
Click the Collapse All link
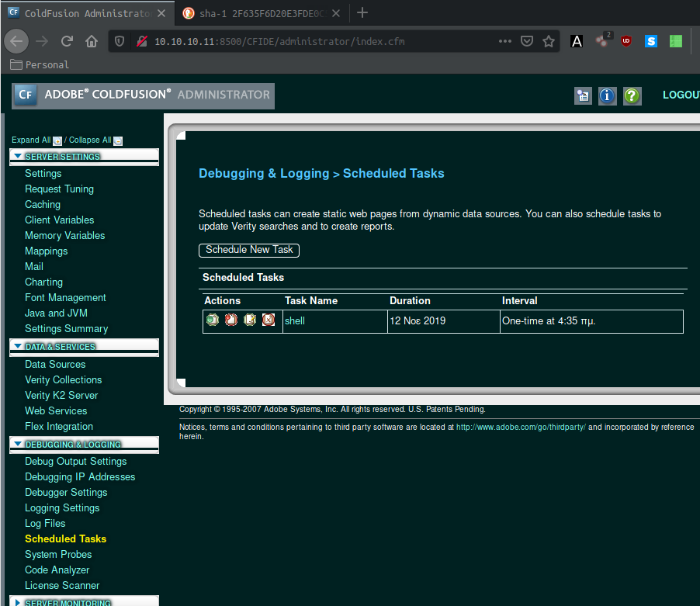90,140
